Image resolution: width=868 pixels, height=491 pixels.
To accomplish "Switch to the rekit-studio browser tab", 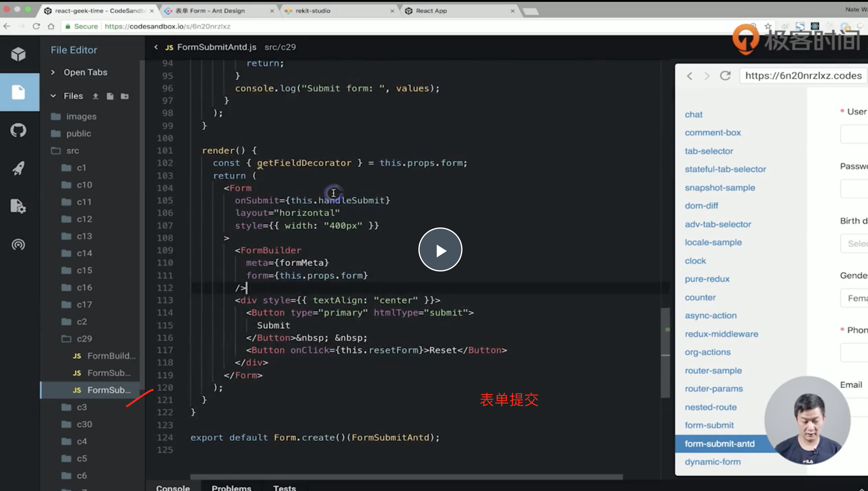I will click(x=313, y=11).
